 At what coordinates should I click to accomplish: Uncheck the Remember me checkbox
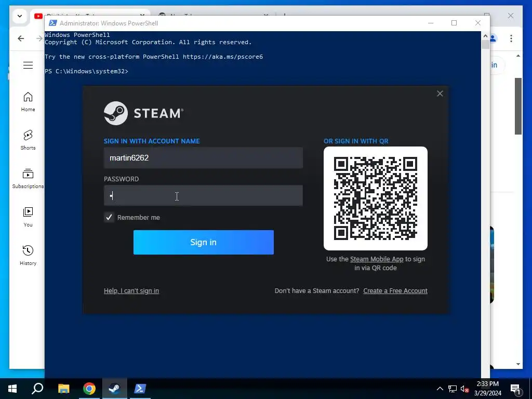tap(109, 218)
